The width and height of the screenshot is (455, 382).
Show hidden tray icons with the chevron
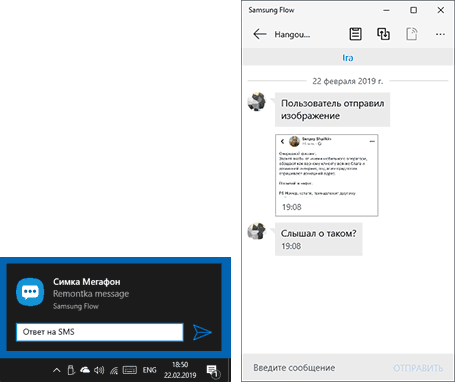[x=57, y=370]
